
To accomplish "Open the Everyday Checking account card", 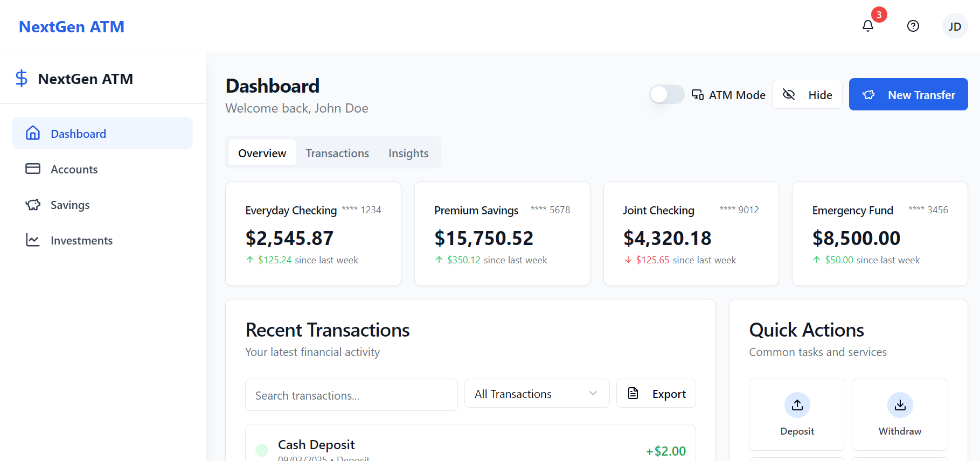I will (313, 234).
